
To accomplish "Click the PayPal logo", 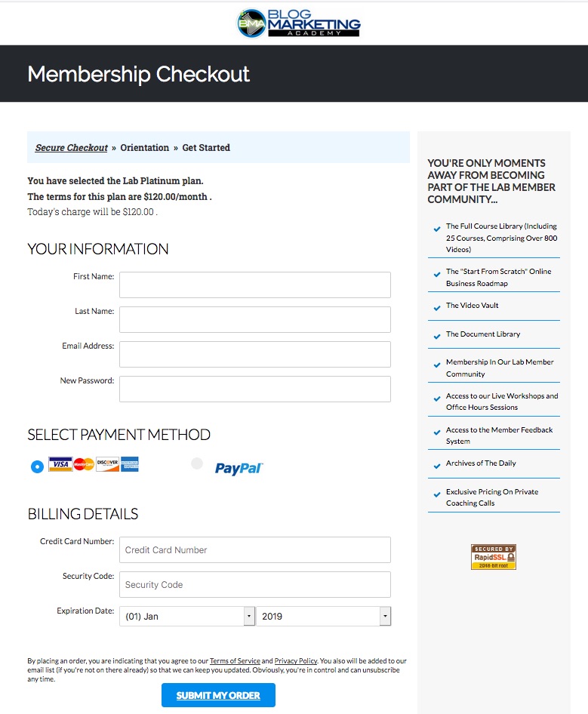I will click(239, 468).
